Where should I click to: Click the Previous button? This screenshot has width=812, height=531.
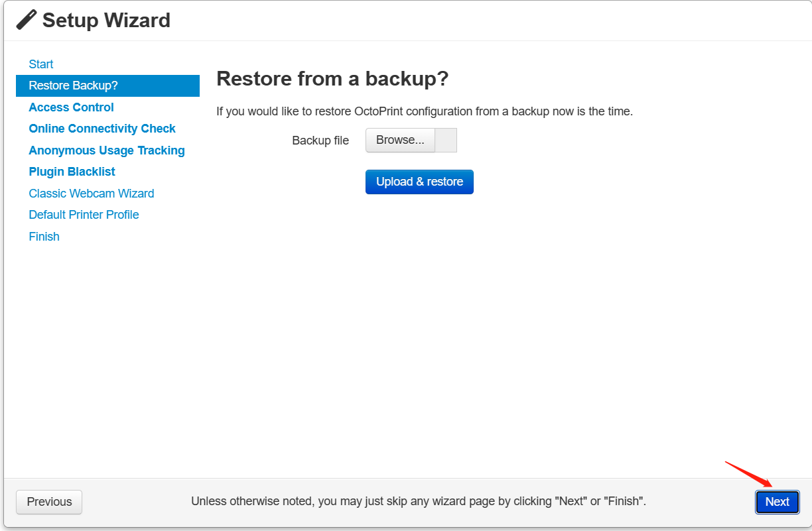(49, 502)
